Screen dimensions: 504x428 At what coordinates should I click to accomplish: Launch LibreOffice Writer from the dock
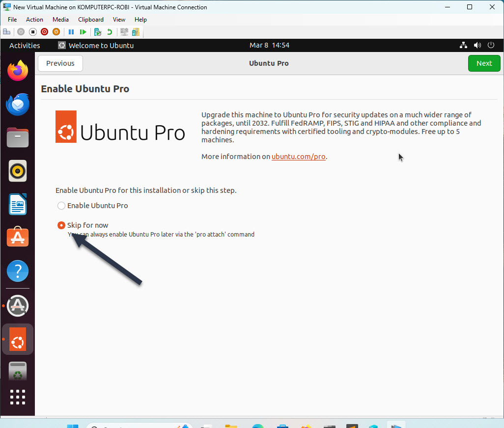click(18, 204)
